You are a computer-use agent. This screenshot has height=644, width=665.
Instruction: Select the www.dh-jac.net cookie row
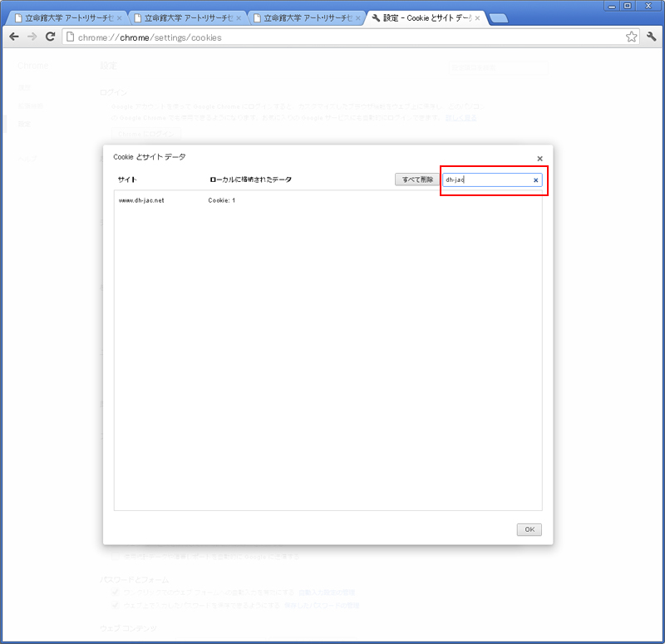[328, 200]
